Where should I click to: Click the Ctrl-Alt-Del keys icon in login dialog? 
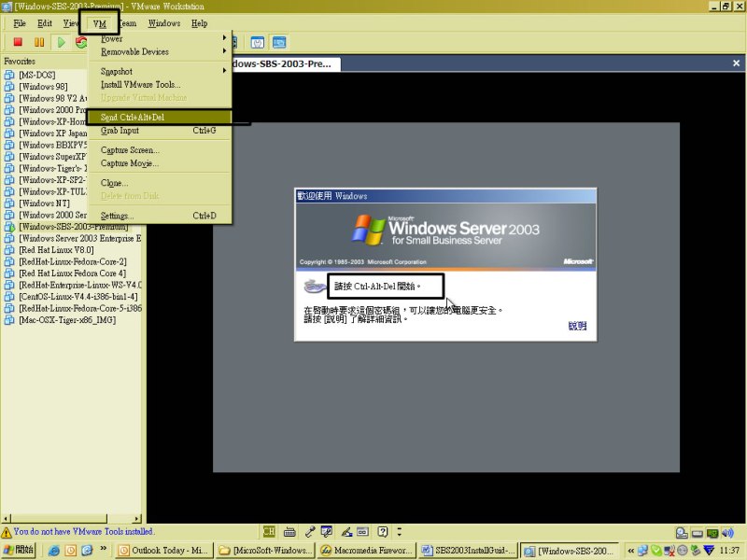coord(315,287)
